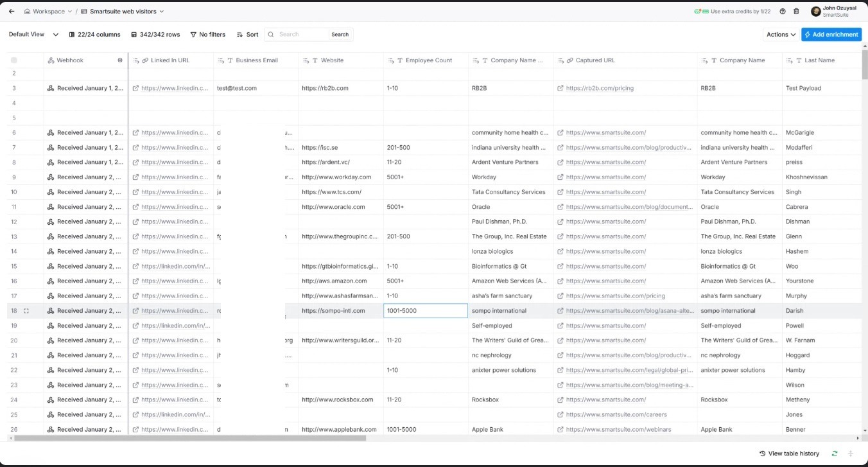
Task: Click into the Search input field
Action: tap(303, 35)
